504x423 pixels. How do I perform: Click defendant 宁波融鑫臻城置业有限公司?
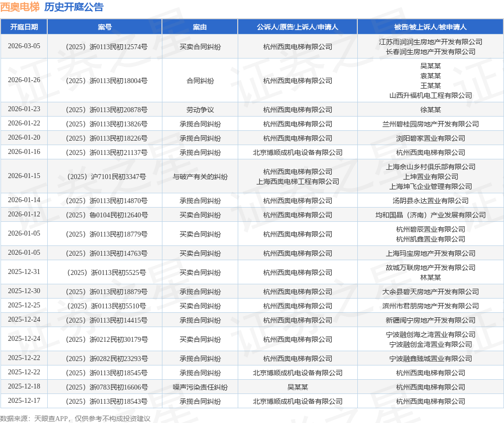click(x=431, y=359)
